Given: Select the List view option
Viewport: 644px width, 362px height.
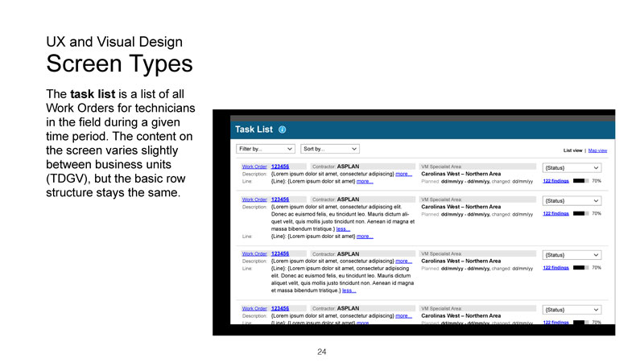Looking at the screenshot, I should pyautogui.click(x=572, y=150).
